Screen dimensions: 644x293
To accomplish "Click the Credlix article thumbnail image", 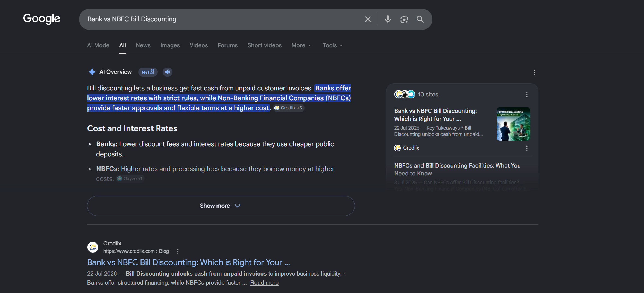I will tap(513, 124).
